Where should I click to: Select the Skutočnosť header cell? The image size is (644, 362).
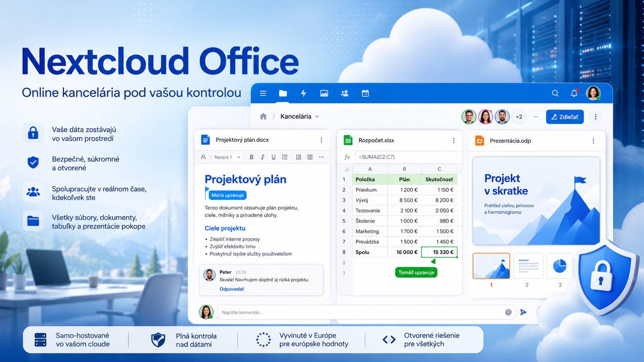click(439, 179)
